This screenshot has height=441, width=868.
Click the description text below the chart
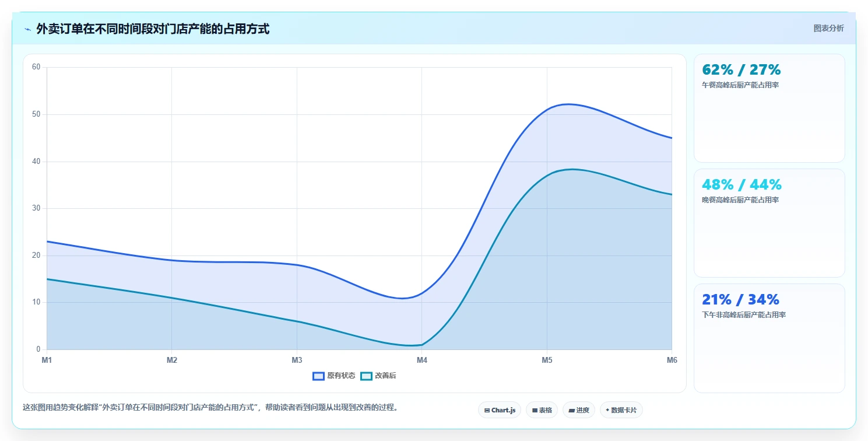[212, 408]
